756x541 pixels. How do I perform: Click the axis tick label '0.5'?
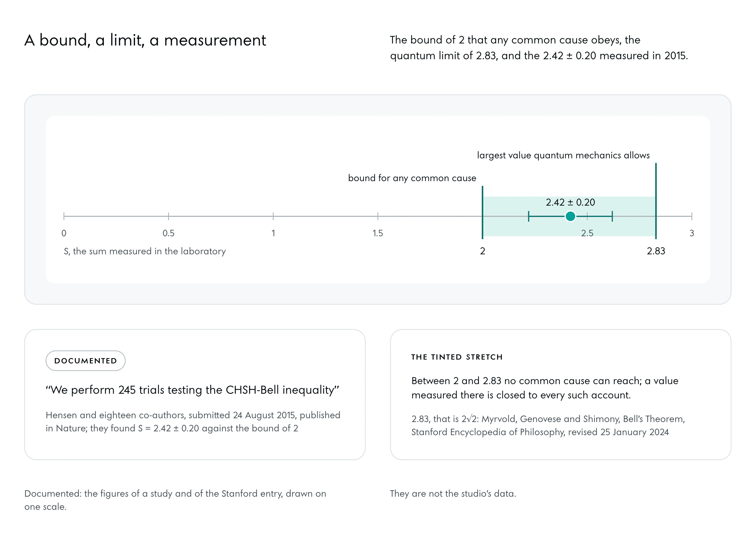(x=168, y=233)
